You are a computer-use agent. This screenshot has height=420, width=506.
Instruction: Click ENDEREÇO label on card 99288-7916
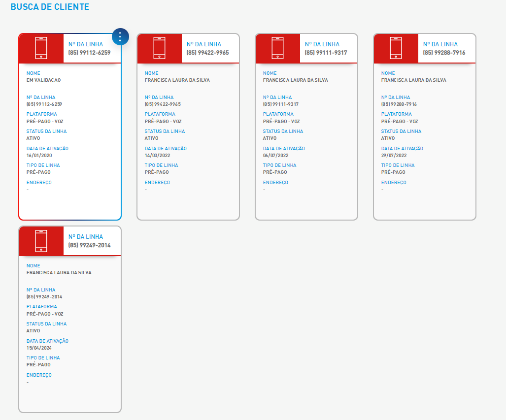point(394,183)
